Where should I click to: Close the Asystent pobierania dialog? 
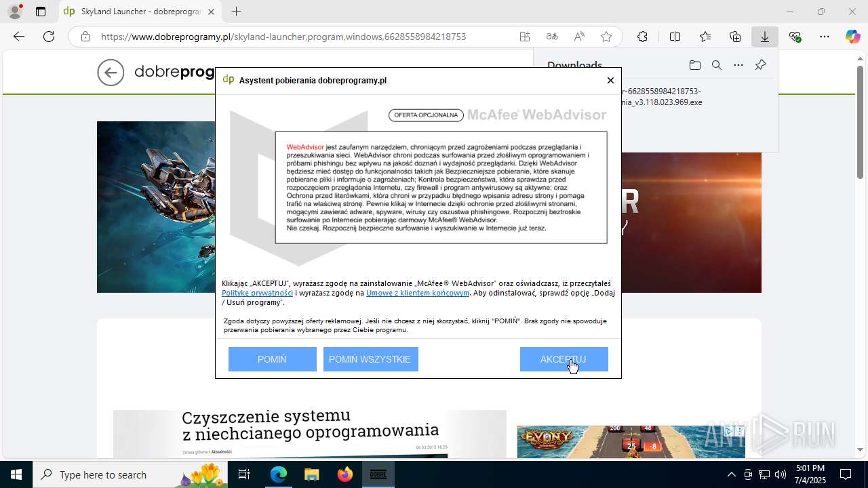(610, 80)
